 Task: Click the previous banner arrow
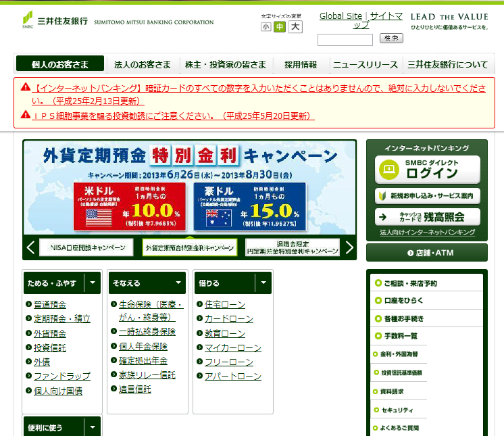pos(30,247)
